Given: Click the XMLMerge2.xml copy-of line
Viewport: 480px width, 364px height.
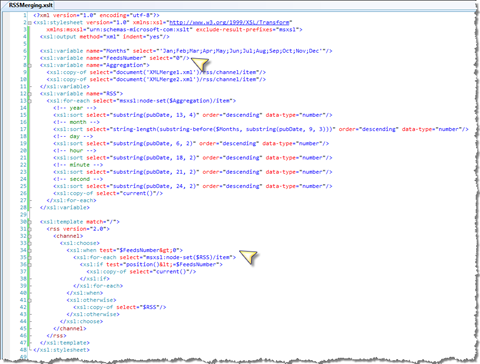Looking at the screenshot, I should tap(156, 79).
